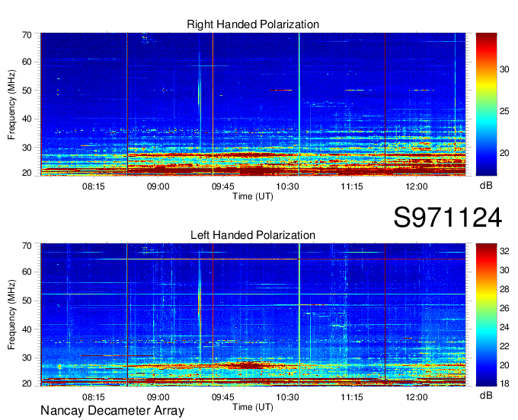Click the 60 MHz tick of left-handed plot

pos(27,272)
